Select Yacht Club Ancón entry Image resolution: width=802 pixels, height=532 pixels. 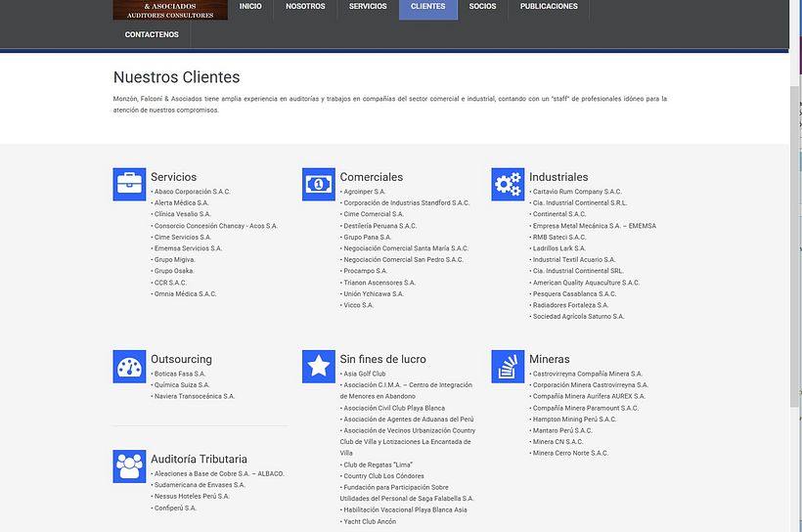point(370,522)
